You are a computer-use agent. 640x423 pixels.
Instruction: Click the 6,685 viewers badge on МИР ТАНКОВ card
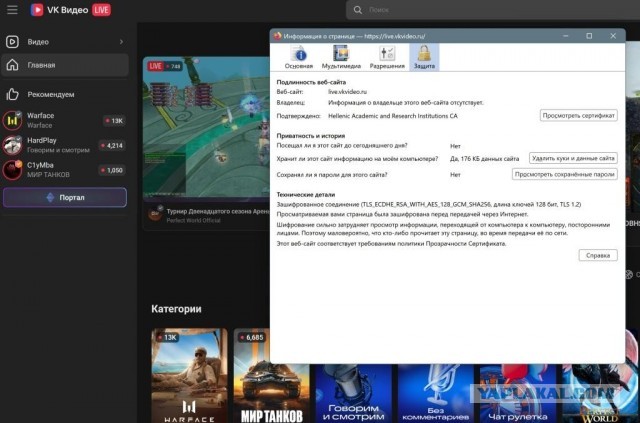[251, 338]
